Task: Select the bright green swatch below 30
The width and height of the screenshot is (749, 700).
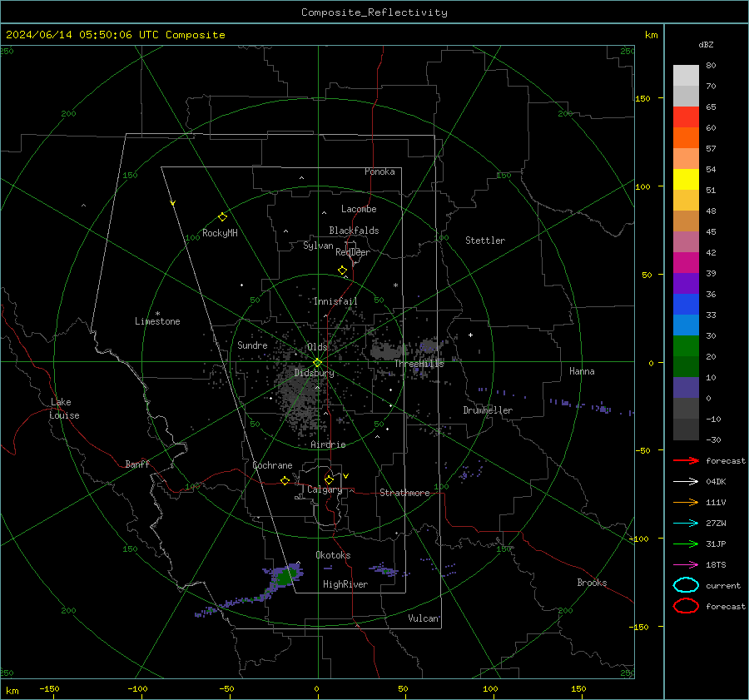Action: point(686,346)
